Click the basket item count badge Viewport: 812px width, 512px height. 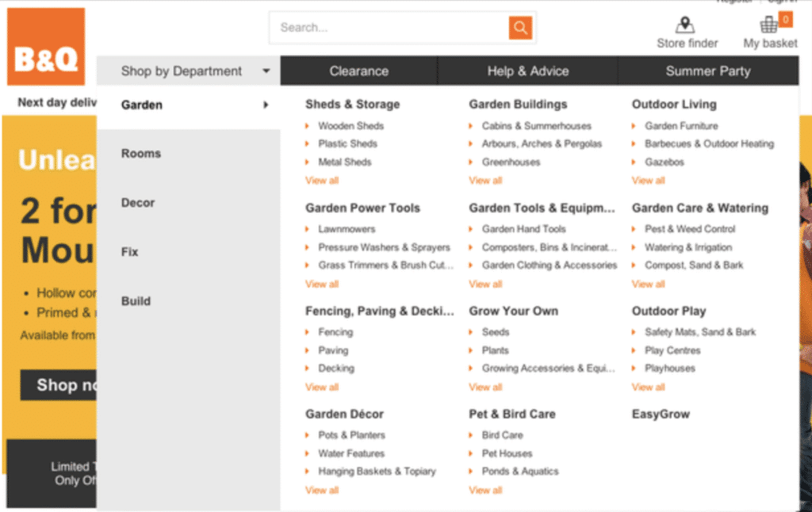coord(786,19)
